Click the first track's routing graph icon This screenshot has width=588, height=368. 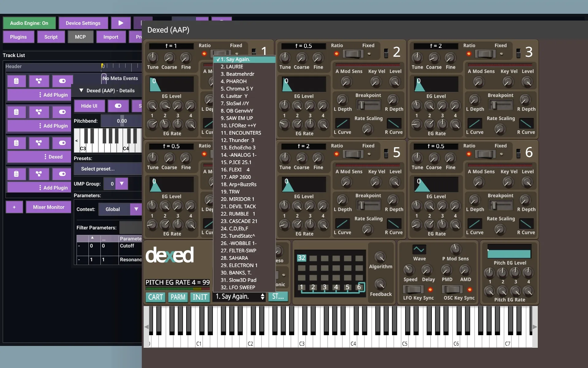point(39,81)
